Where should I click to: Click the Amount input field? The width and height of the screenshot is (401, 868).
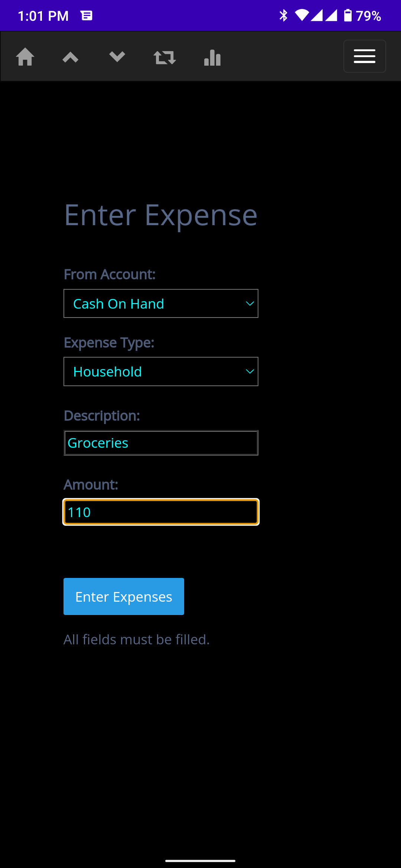(x=160, y=512)
